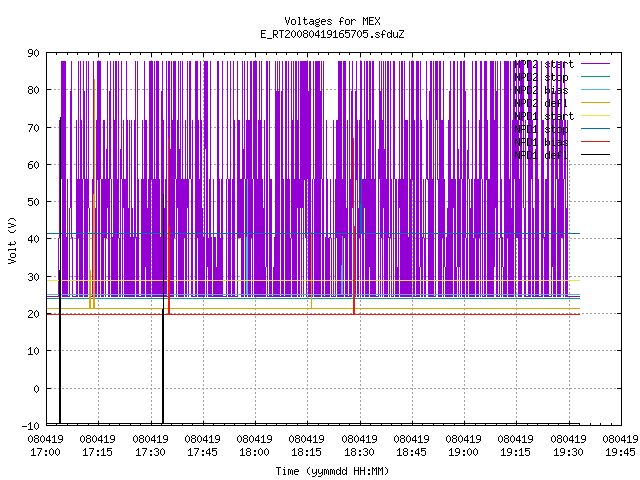640x480 pixels.
Task: Click the x-axis time label 19:00
Action: [x=463, y=452]
